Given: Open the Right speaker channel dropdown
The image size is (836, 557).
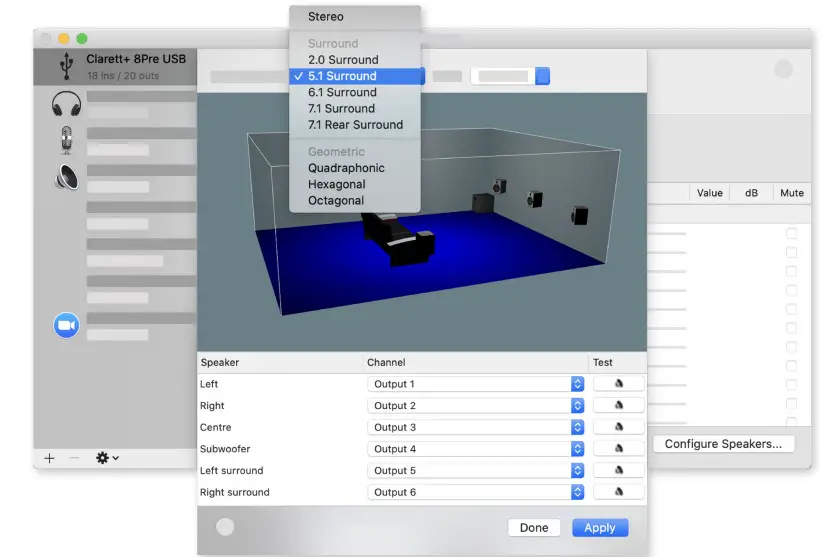Looking at the screenshot, I should click(x=476, y=406).
